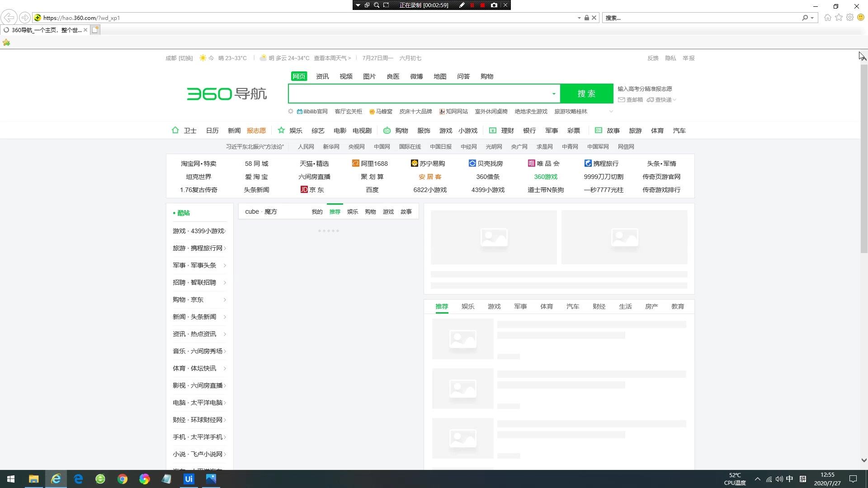Click the 娱乐 star icon in navigation bar
The width and height of the screenshot is (868, 488).
point(281,130)
